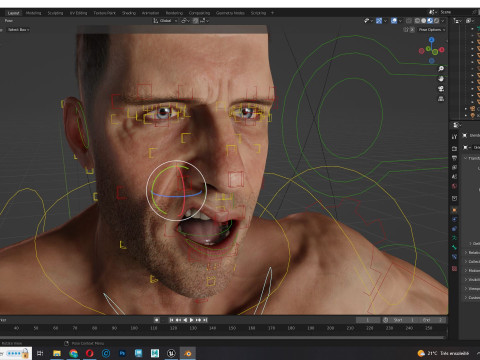Open the Bone Constraints properties tab
Viewport: 480px width, 360px height.
[x=454, y=257]
